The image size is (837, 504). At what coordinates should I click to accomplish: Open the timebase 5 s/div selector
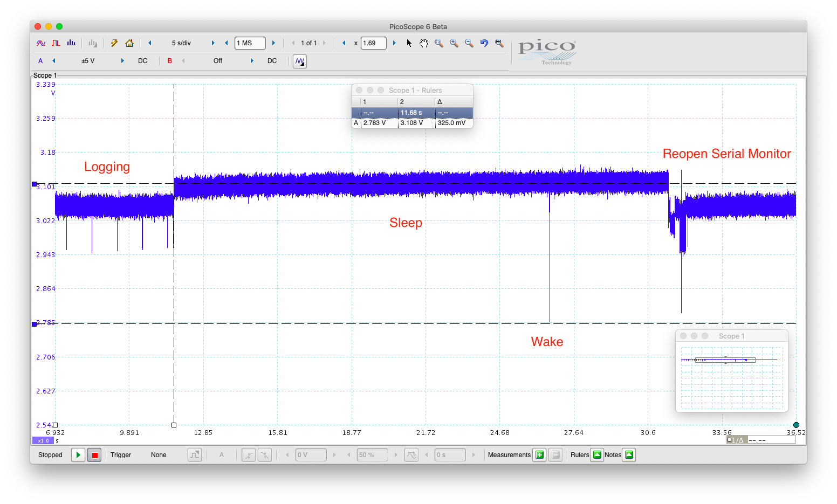(181, 43)
